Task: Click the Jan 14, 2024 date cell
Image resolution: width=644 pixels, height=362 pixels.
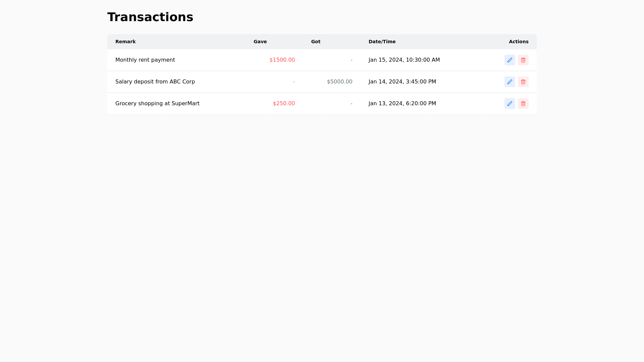Action: (402, 82)
